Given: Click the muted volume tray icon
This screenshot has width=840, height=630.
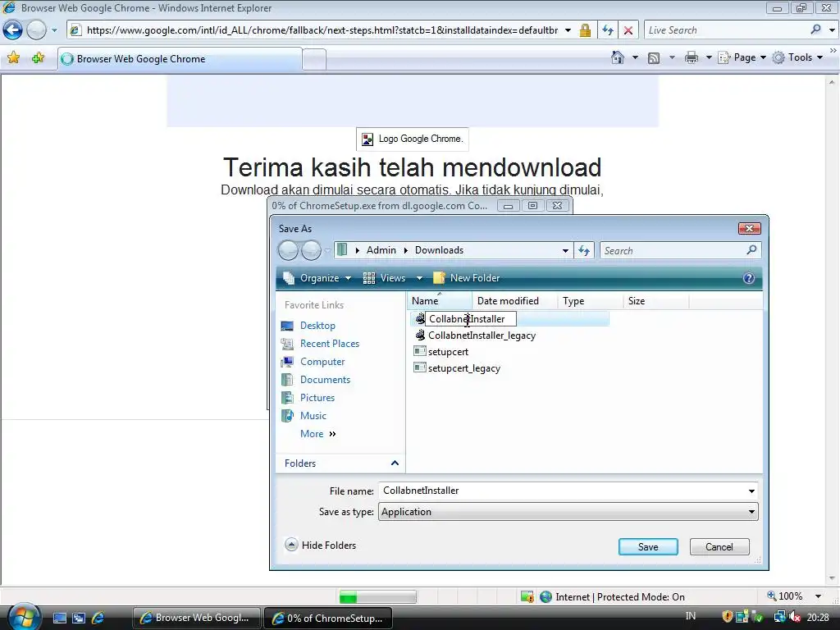Looking at the screenshot, I should click(x=795, y=617).
